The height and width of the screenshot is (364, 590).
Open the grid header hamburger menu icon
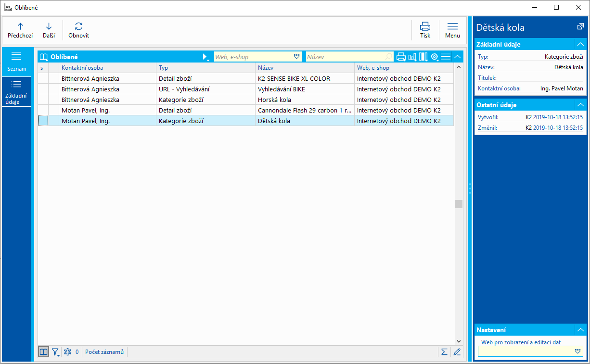click(x=446, y=57)
